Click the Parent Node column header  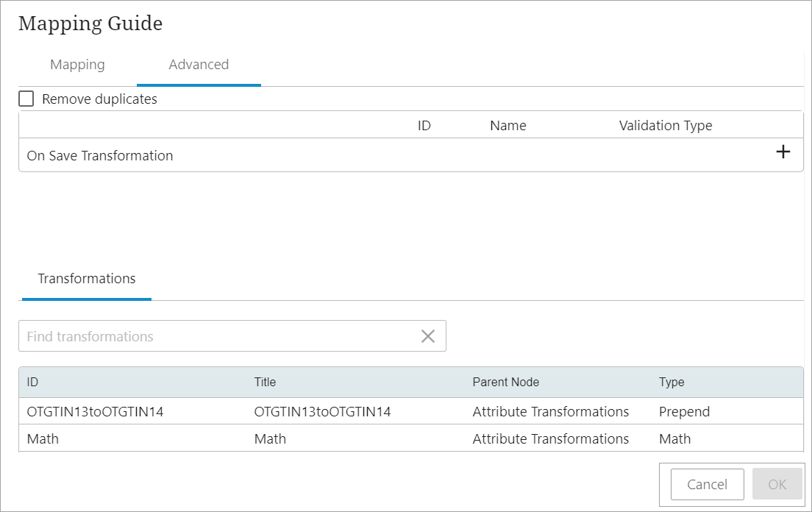click(x=505, y=382)
